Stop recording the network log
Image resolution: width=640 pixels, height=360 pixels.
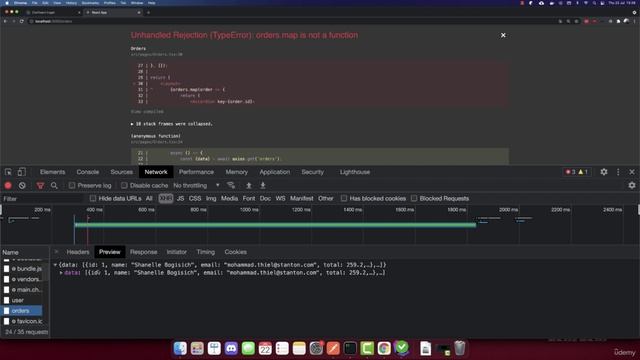pos(8,185)
